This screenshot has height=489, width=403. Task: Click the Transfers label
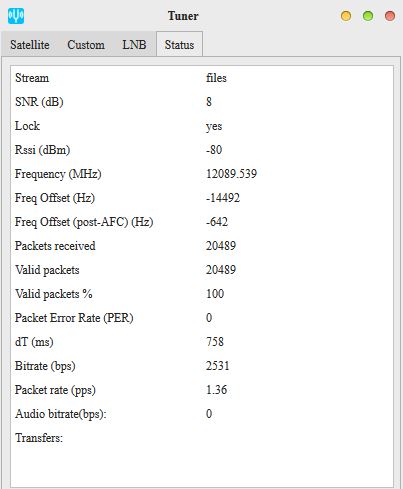(x=39, y=438)
